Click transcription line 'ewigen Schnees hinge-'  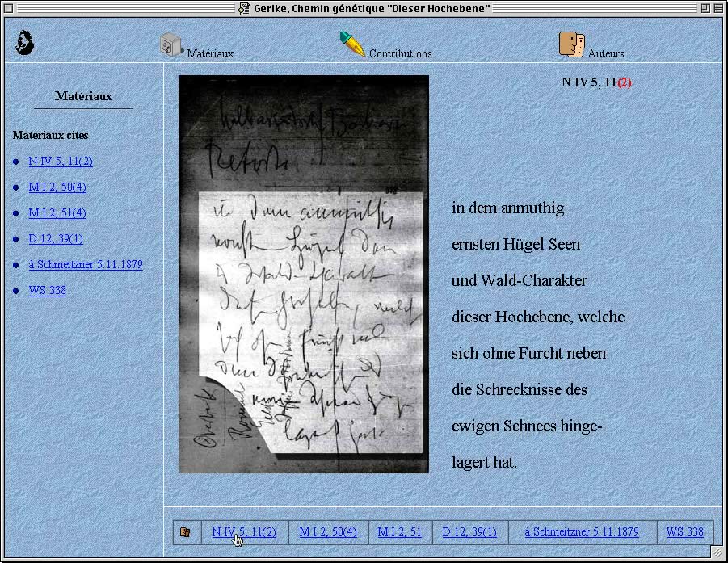coord(527,426)
